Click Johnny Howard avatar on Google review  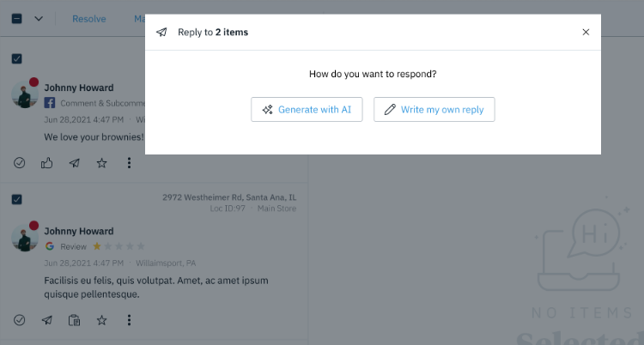coord(25,238)
